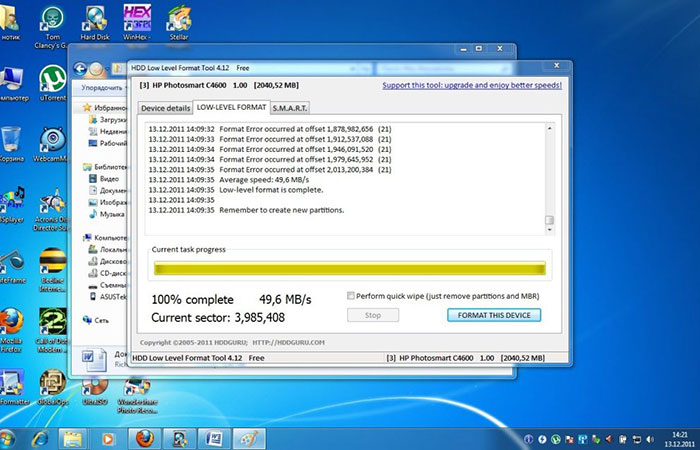Open Музыка library in Explorer sidebar
This screenshot has width=700, height=450.
point(107,214)
